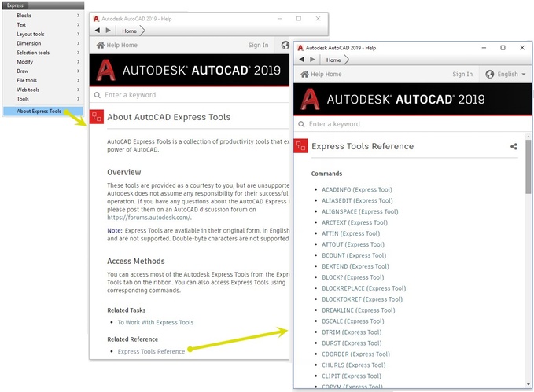This screenshot has height=392, width=534.
Task: Open ALIGNSPACE (Express Tool) link
Action: (x=360, y=211)
